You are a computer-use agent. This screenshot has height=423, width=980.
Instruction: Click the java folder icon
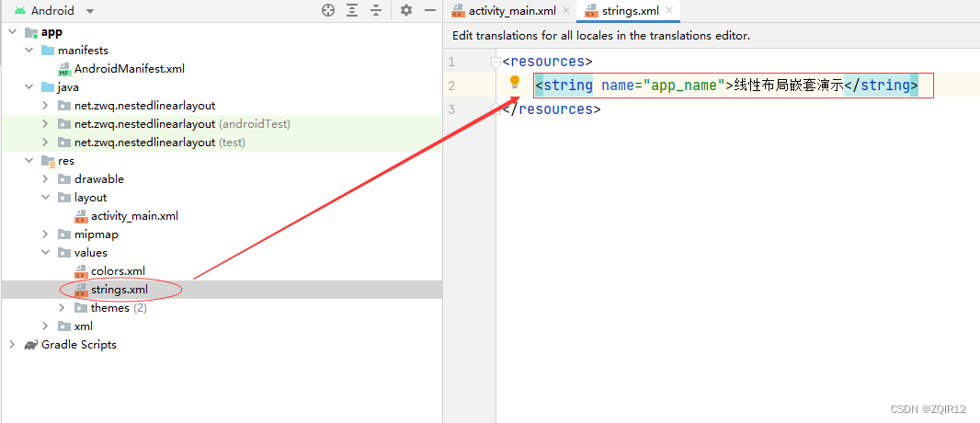[48, 86]
